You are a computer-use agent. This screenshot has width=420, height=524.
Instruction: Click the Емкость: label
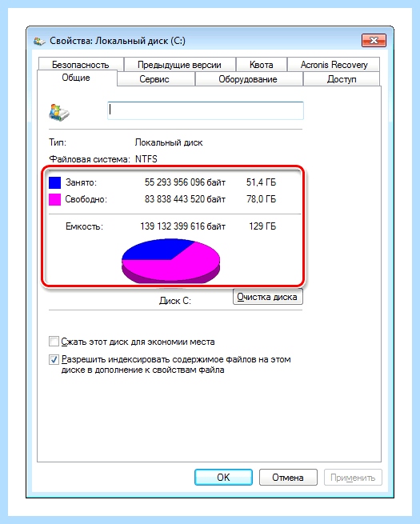coord(84,226)
